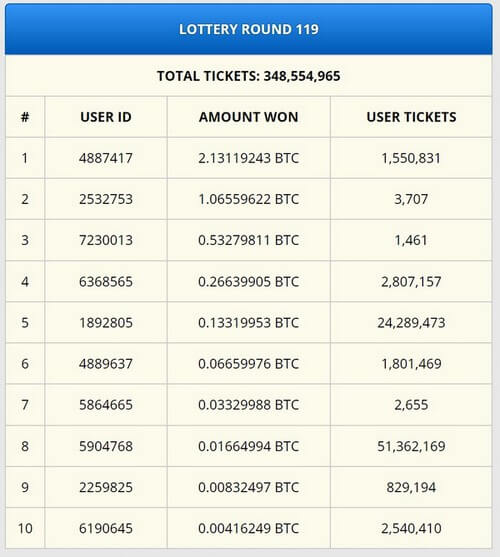
Task: Select user ID 4887417
Action: (106, 158)
